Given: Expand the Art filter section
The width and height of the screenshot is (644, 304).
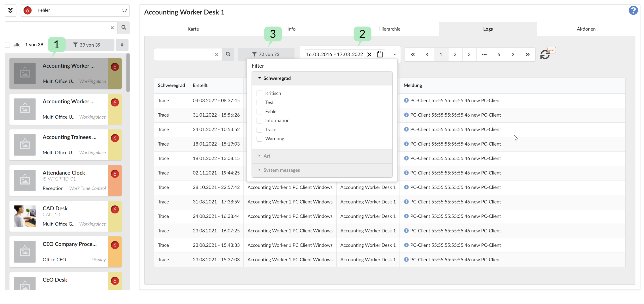Looking at the screenshot, I should pyautogui.click(x=322, y=156).
